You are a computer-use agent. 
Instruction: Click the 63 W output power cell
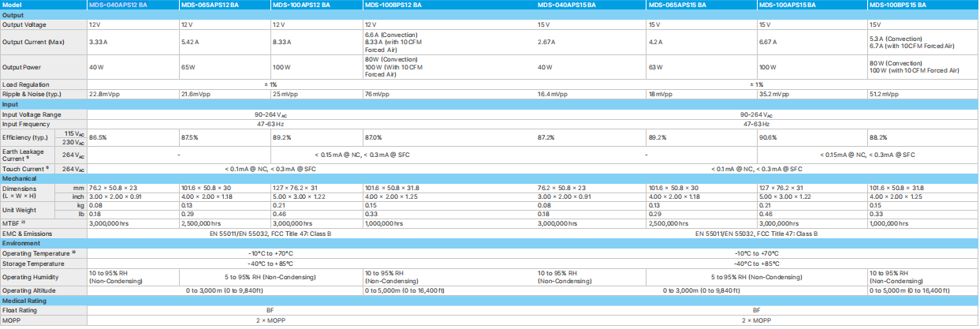tap(657, 67)
